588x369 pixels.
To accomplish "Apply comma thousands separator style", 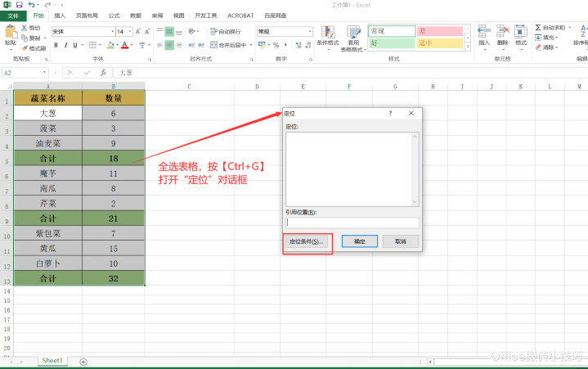I will pyautogui.click(x=285, y=45).
